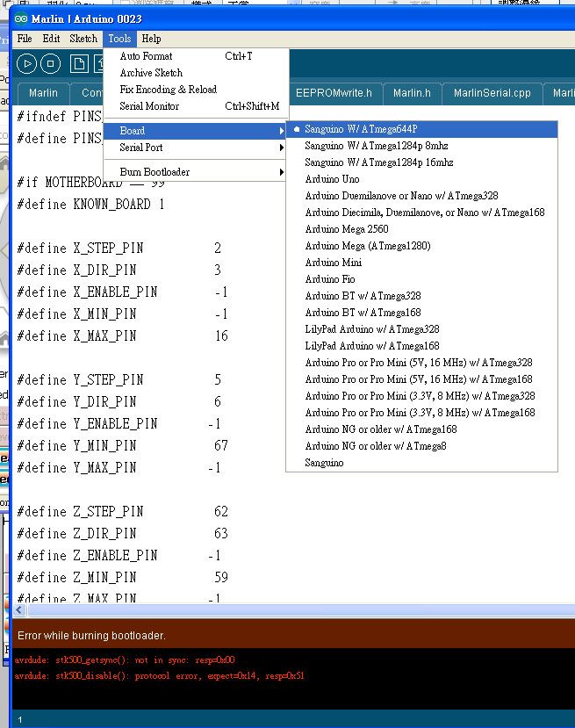The image size is (575, 728).
Task: Open the Edit menu
Action: tap(51, 39)
